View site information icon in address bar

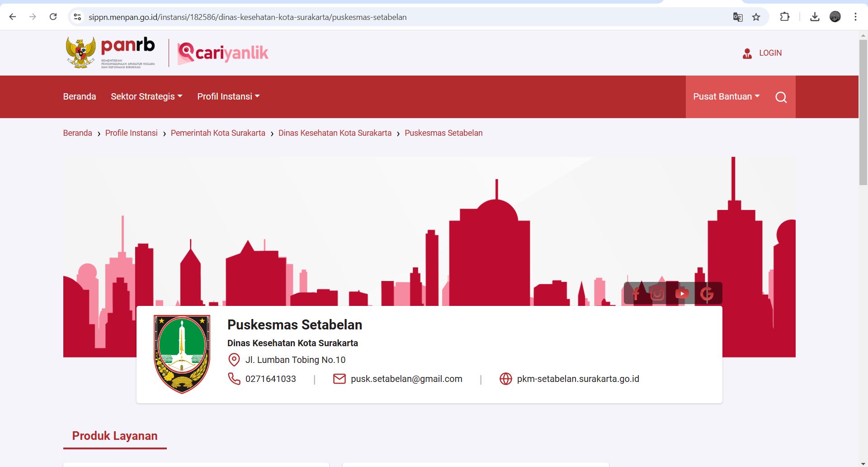coord(77,17)
